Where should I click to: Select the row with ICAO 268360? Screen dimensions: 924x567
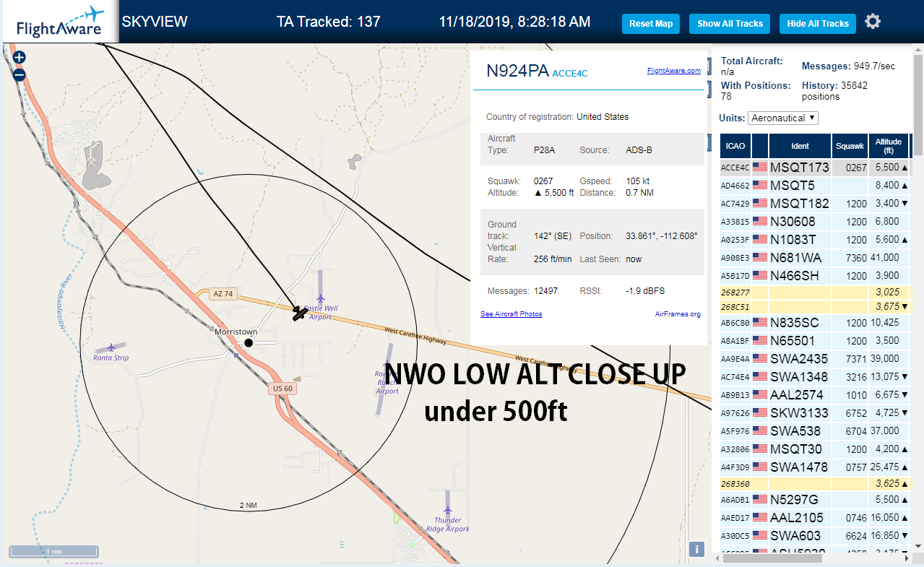(815, 484)
